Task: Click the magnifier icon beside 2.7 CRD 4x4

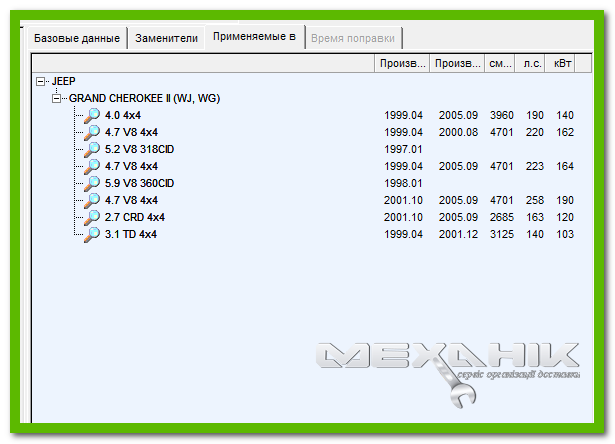Action: 92,217
